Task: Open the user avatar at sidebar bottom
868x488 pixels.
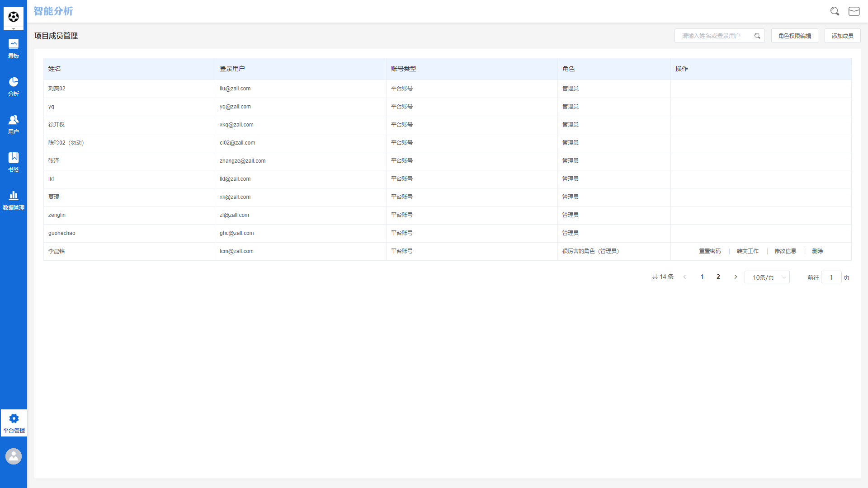Action: tap(14, 456)
